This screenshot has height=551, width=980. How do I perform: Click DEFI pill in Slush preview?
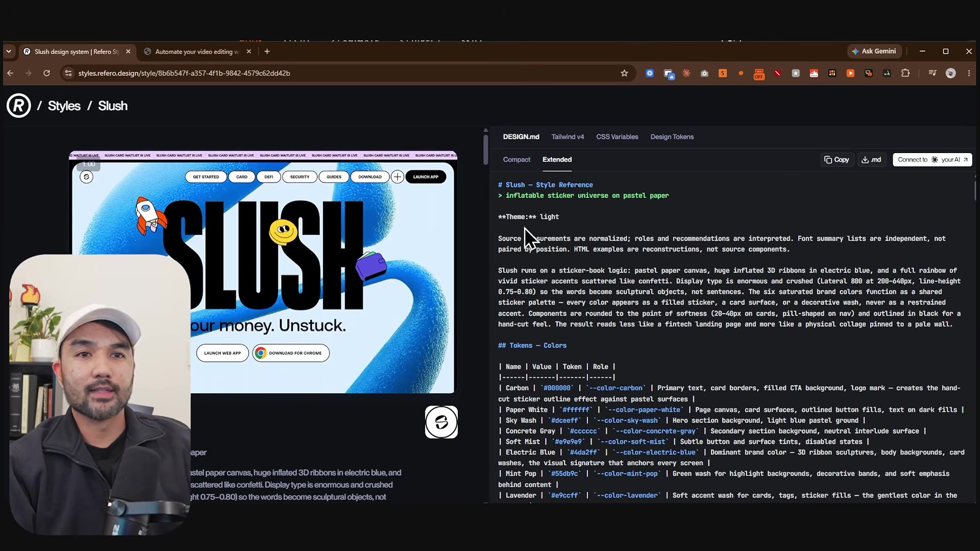pos(268,177)
